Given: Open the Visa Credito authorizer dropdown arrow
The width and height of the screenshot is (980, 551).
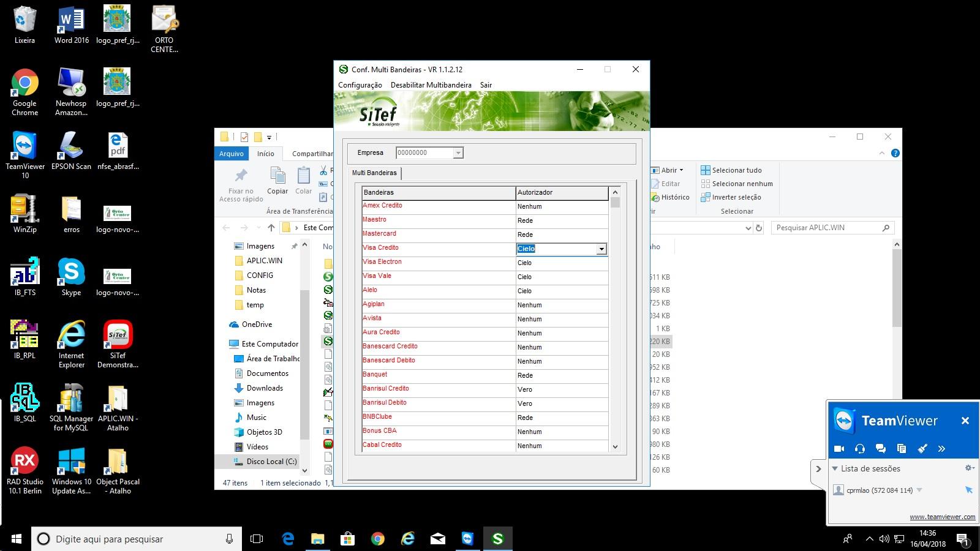Looking at the screenshot, I should (x=601, y=249).
